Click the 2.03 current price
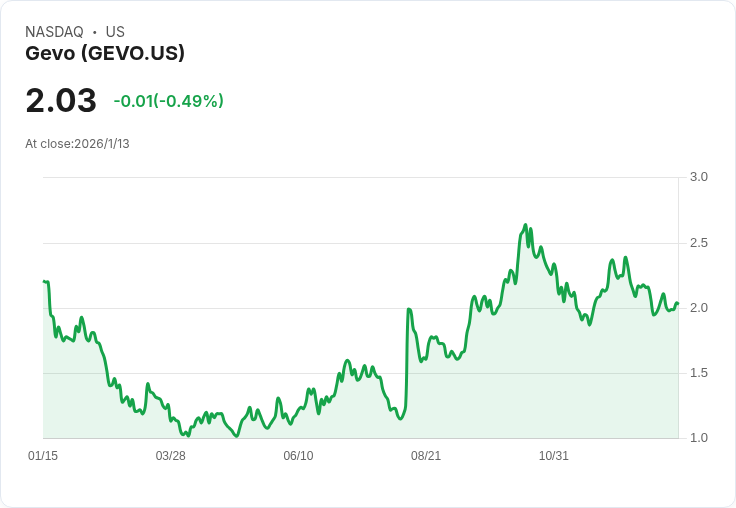This screenshot has height=508, width=736. (x=61, y=101)
